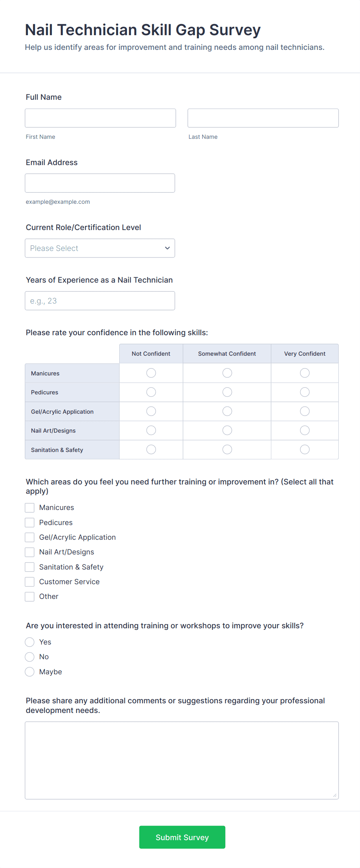Click the First Name input field

pyautogui.click(x=100, y=118)
